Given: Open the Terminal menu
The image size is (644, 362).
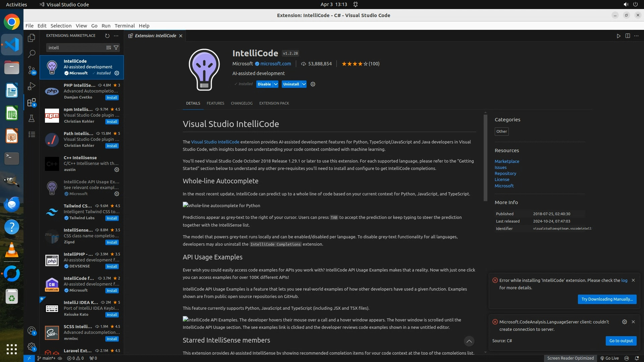Looking at the screenshot, I should [x=124, y=26].
